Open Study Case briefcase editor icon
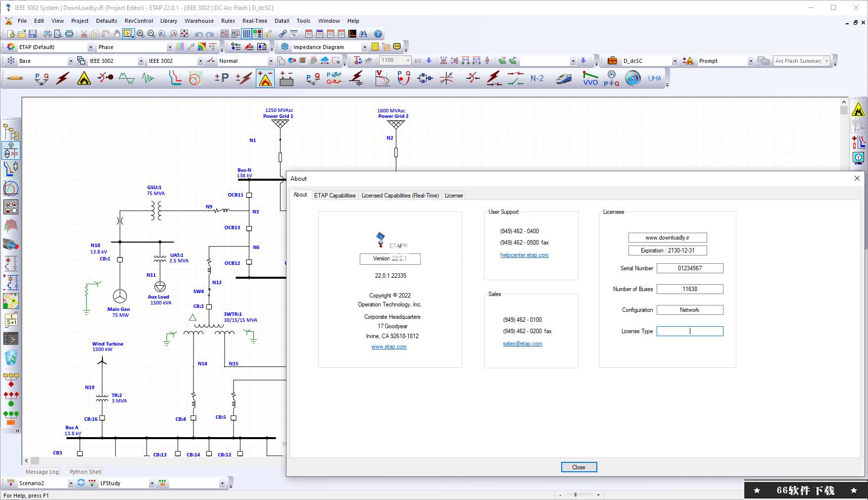Viewport: 868px width, 500px height. [x=612, y=60]
